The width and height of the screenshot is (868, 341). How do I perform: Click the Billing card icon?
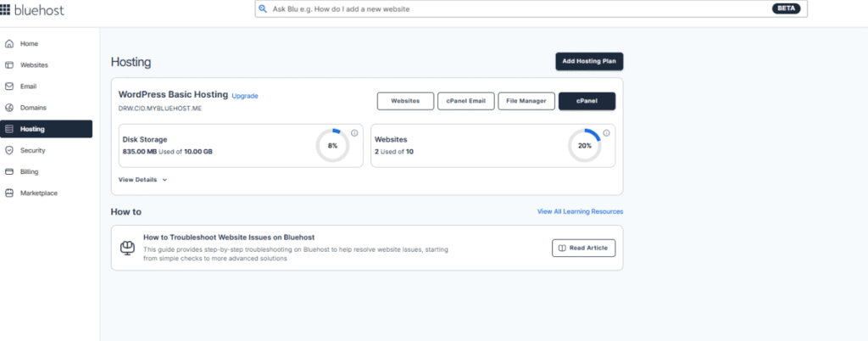click(8, 171)
